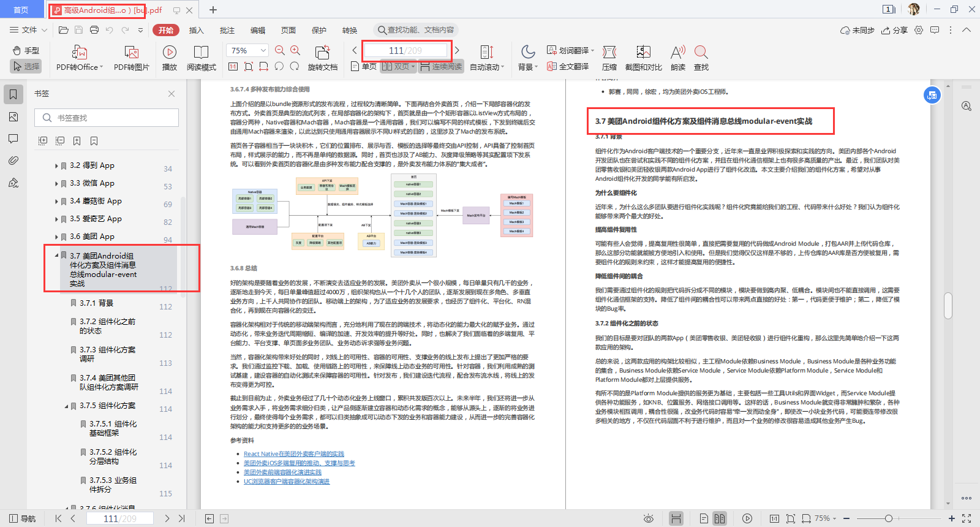
Task: Open the 文件 menu
Action: tap(28, 29)
